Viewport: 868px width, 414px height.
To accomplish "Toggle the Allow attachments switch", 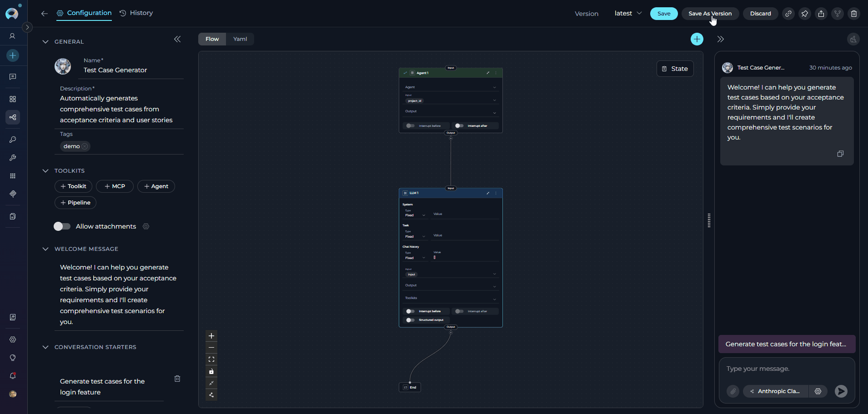I will [x=62, y=226].
